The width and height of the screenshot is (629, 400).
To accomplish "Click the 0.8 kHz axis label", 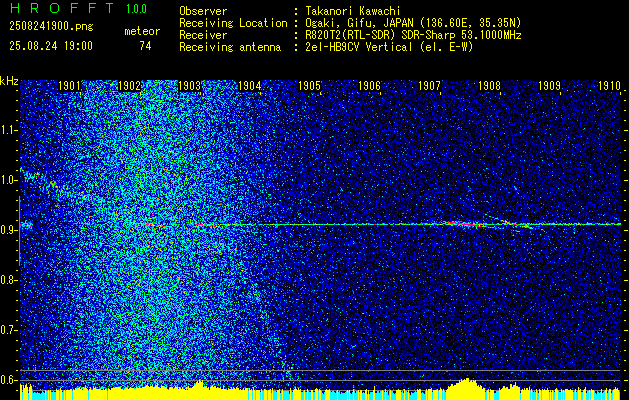I will point(8,280).
